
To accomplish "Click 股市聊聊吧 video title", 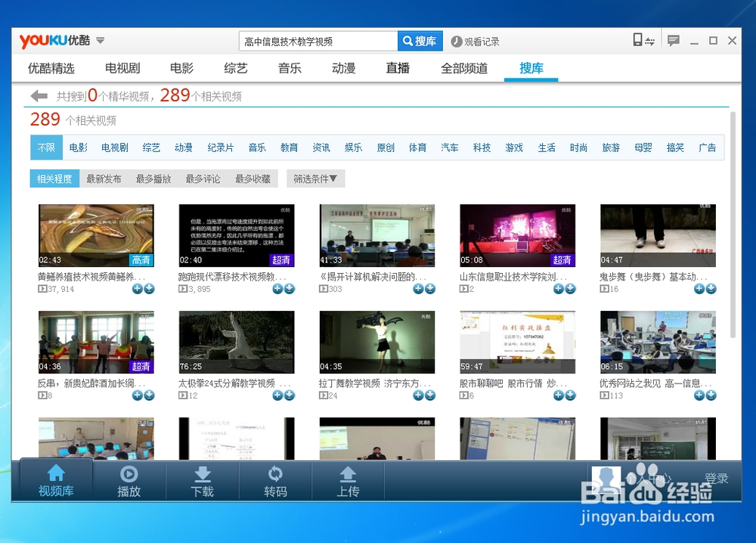I will (513, 383).
